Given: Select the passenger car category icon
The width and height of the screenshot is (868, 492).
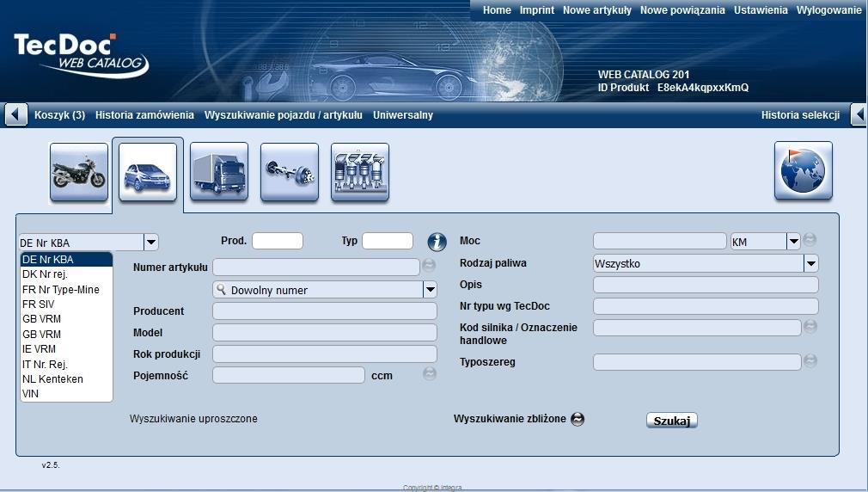Looking at the screenshot, I should point(148,172).
